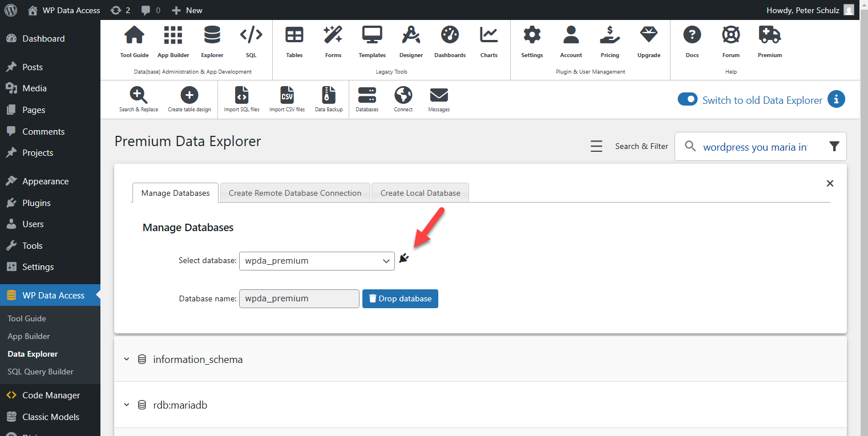Click the Database name field
The image size is (868, 436).
299,298
